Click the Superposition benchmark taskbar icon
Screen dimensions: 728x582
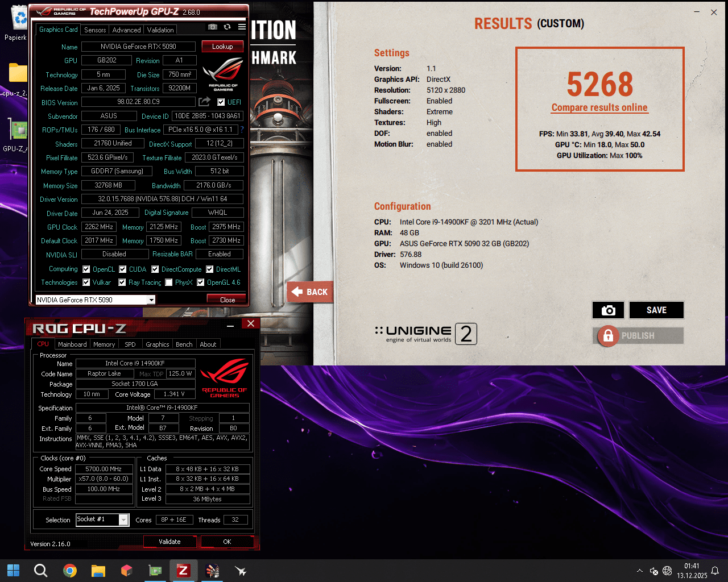(212, 570)
